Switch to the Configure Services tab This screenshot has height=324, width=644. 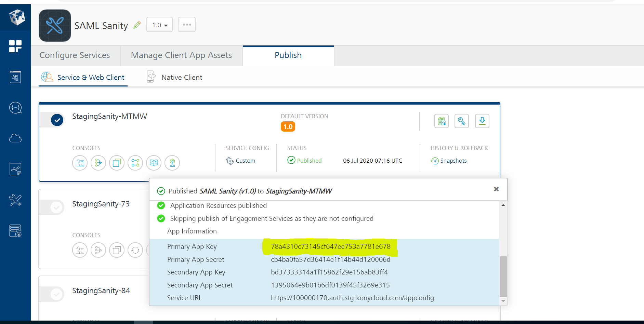[x=75, y=55]
